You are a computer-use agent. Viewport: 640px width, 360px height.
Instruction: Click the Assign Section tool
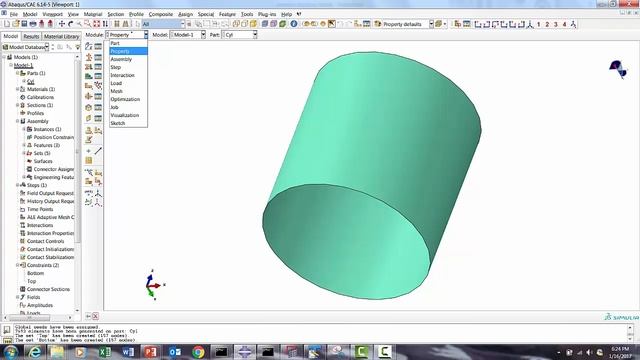click(x=89, y=67)
